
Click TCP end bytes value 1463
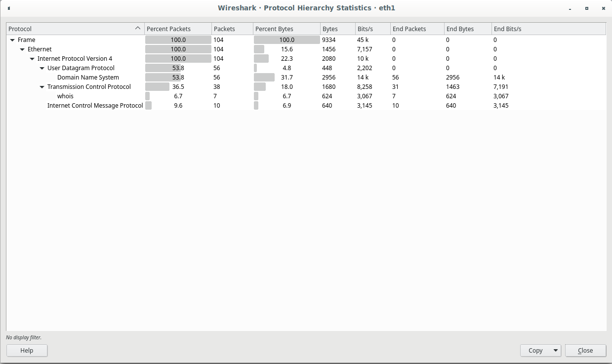[452, 87]
